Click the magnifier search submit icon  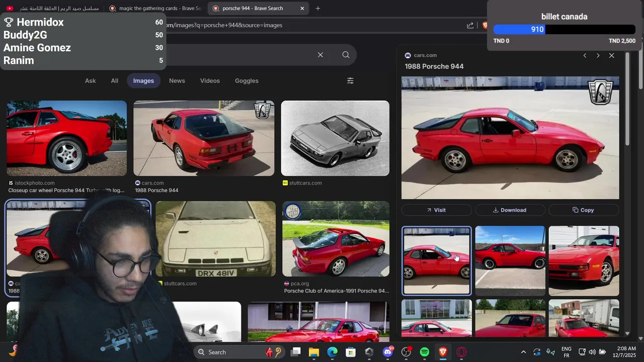(x=346, y=55)
